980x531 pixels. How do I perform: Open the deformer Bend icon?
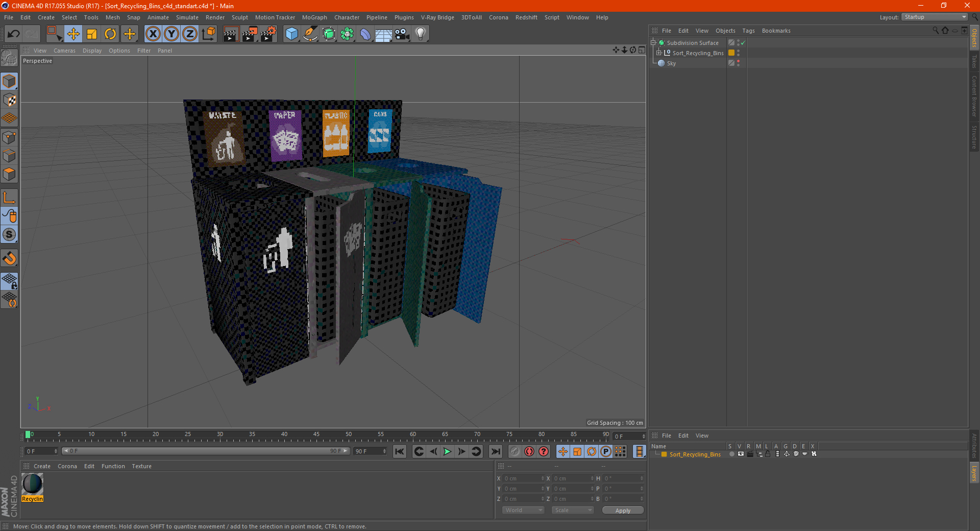click(x=365, y=34)
